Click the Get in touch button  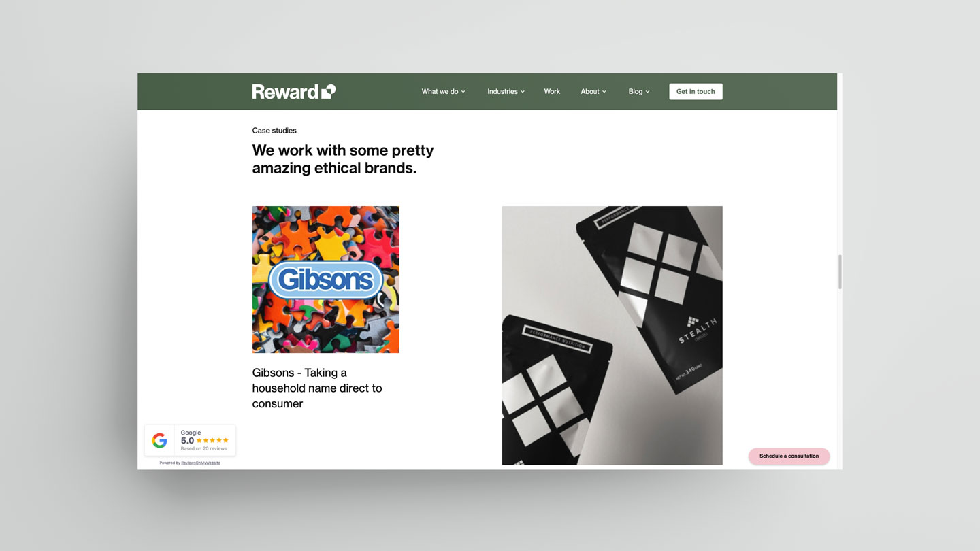696,91
